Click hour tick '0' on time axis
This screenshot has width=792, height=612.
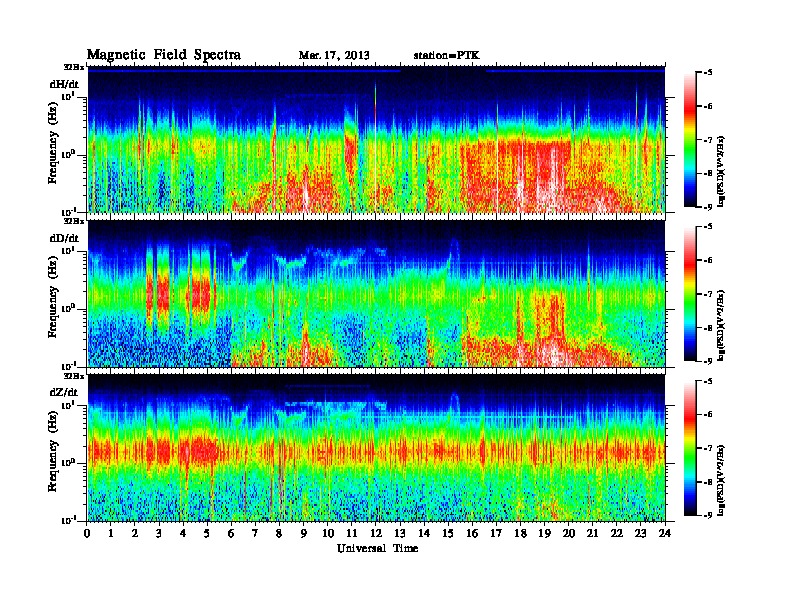tap(87, 533)
